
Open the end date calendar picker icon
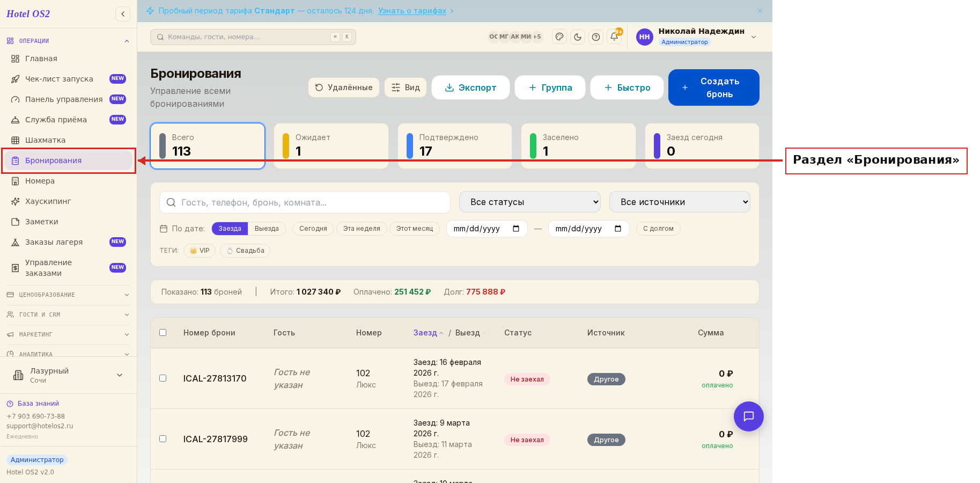(618, 229)
